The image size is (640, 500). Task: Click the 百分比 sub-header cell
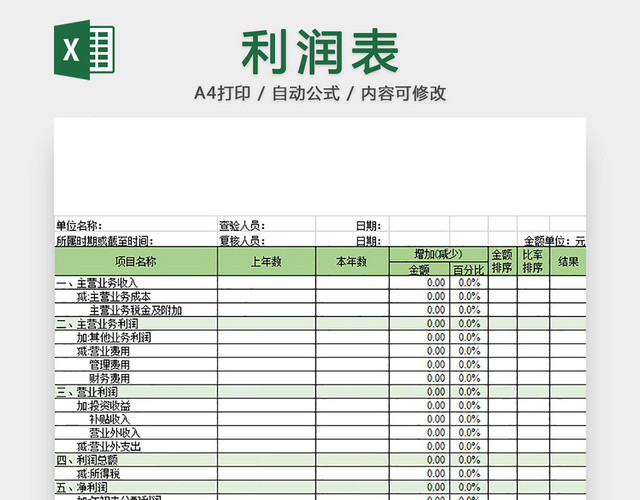[469, 269]
